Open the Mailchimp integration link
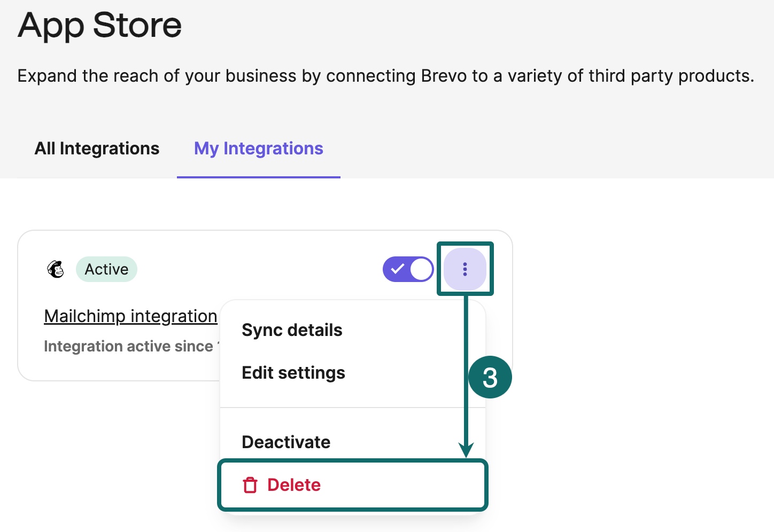 click(x=130, y=316)
